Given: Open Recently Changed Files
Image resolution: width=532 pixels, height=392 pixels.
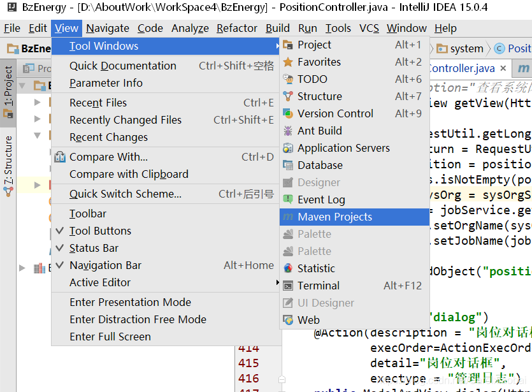Looking at the screenshot, I should [126, 120].
